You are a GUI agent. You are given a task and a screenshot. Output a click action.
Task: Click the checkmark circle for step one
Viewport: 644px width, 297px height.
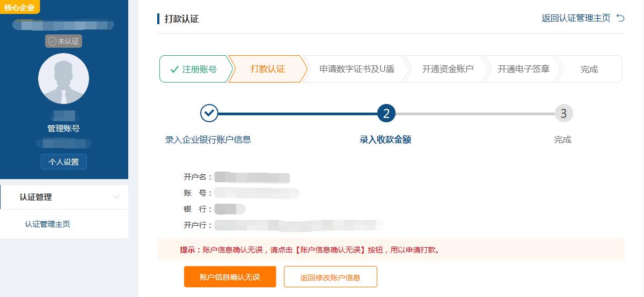coord(209,113)
